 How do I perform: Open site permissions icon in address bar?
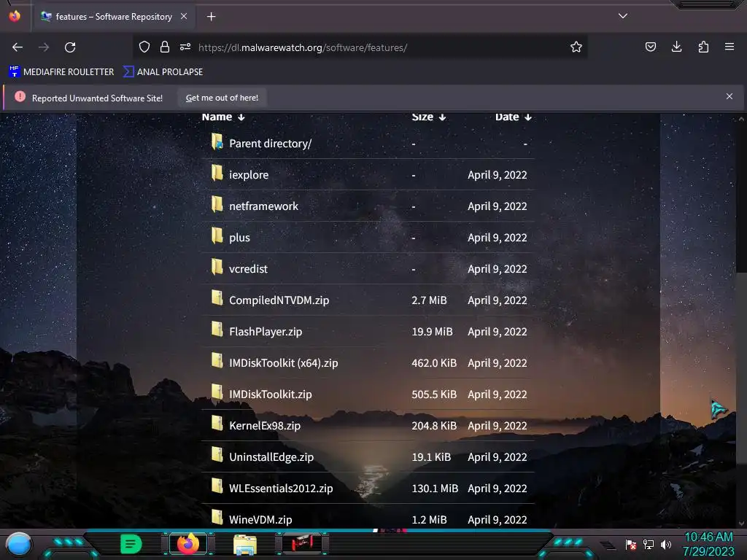tap(185, 47)
